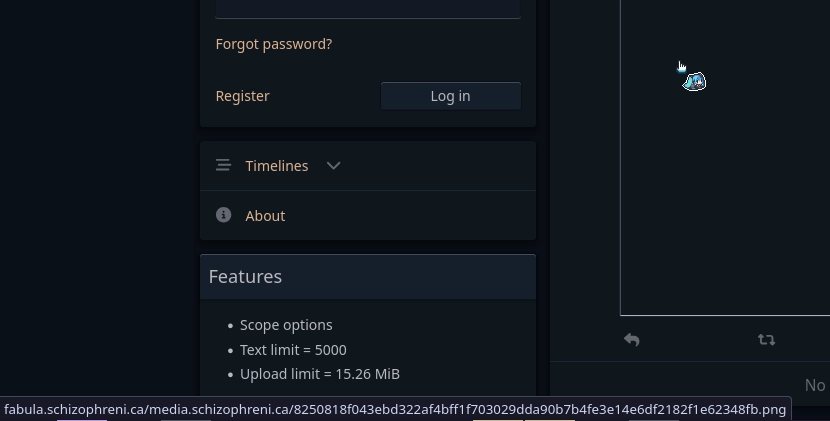Screen dimensions: 830x421
Task: Click the status bar URL at bottom
Action: coord(395,410)
